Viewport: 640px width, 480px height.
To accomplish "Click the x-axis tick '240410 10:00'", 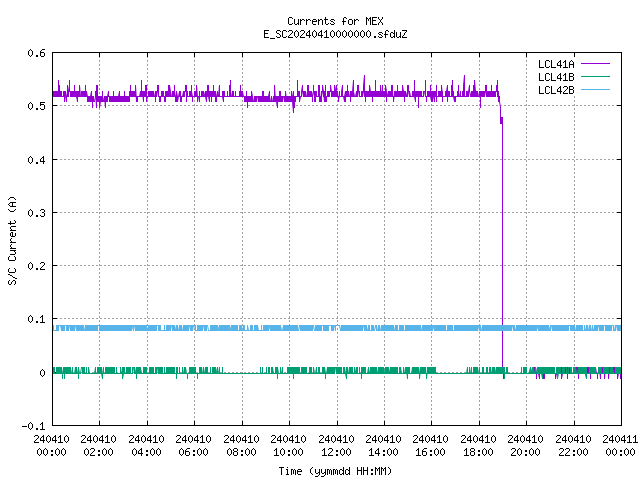I will [288, 445].
